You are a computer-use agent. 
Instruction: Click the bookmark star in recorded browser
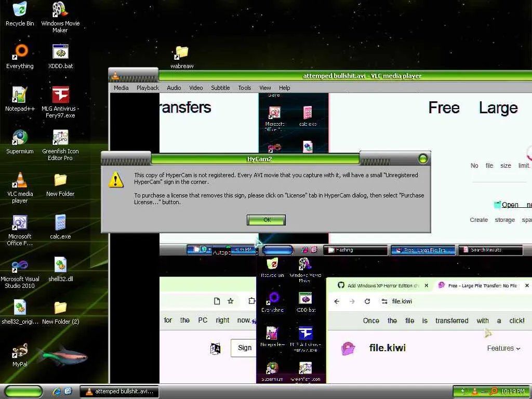point(231,301)
